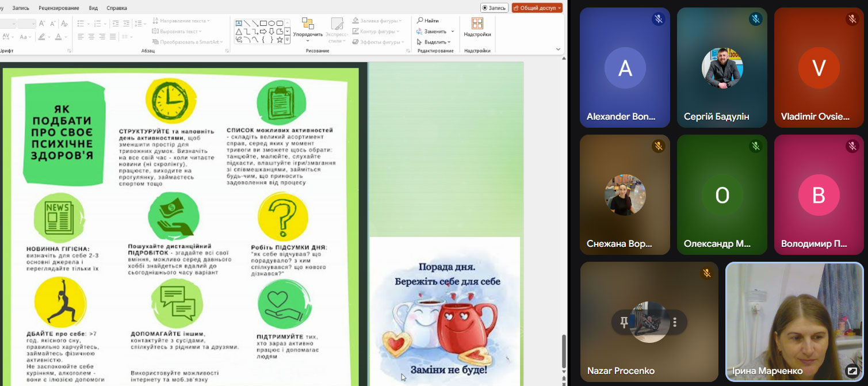868x386 pixels.
Task: Choose the oval shape in gallery
Action: 272,23
